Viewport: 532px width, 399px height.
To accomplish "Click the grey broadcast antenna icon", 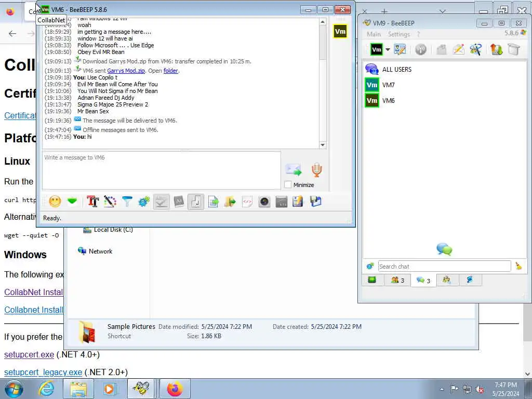I will (421, 49).
